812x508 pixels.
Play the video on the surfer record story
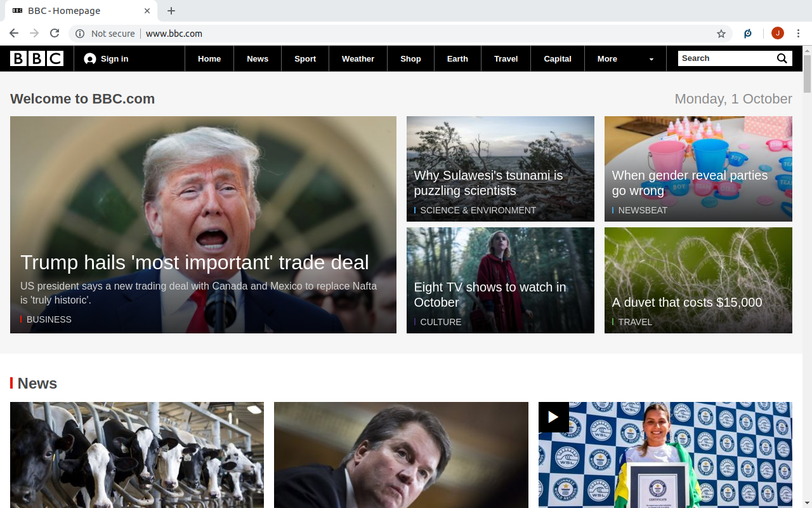pyautogui.click(x=553, y=417)
